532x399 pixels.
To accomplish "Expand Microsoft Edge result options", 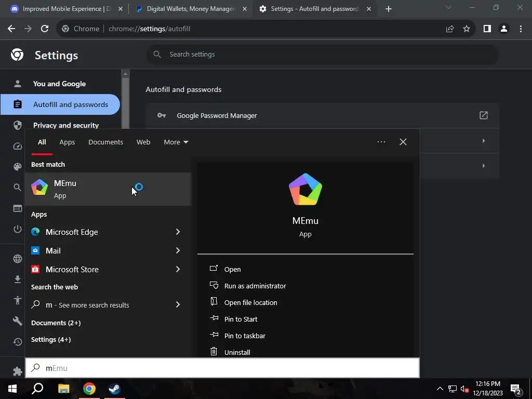I will point(178,232).
